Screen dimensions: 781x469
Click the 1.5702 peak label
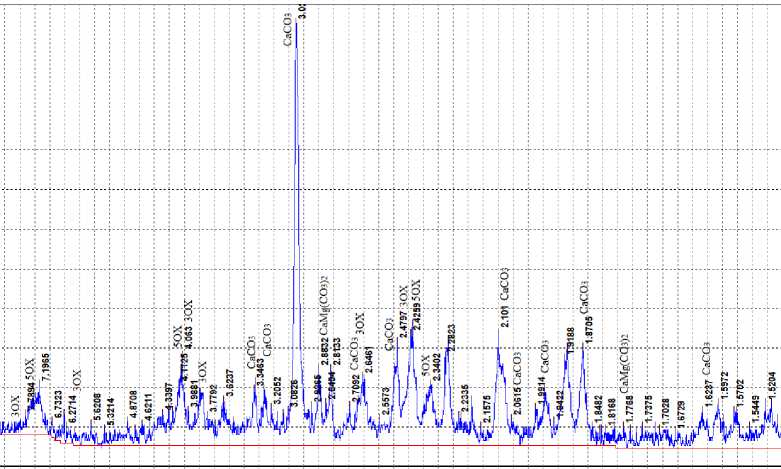pyautogui.click(x=740, y=393)
